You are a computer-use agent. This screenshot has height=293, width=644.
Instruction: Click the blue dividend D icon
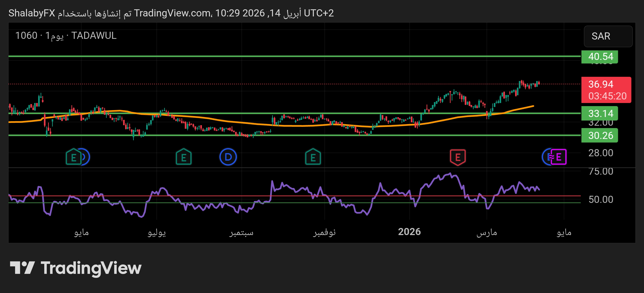[x=228, y=157]
